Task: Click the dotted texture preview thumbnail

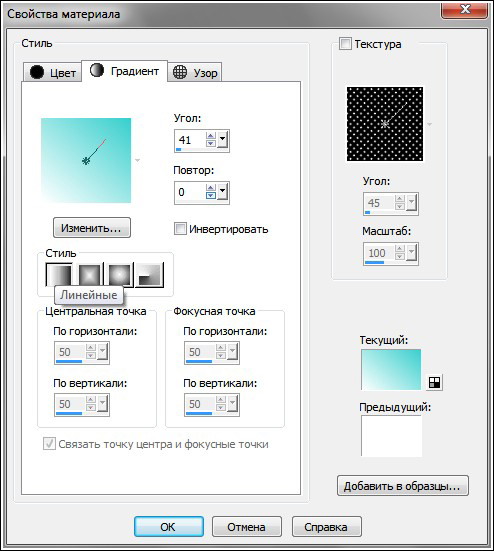Action: click(385, 124)
